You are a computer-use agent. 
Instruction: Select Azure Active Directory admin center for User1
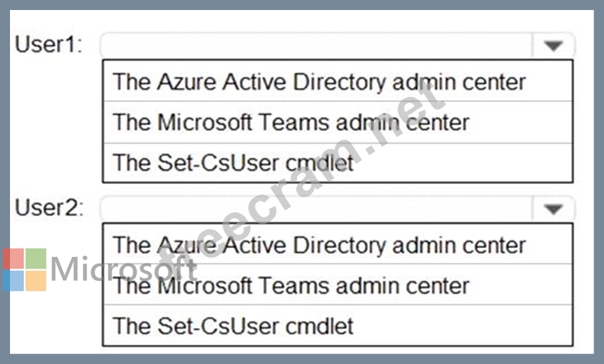(x=319, y=81)
